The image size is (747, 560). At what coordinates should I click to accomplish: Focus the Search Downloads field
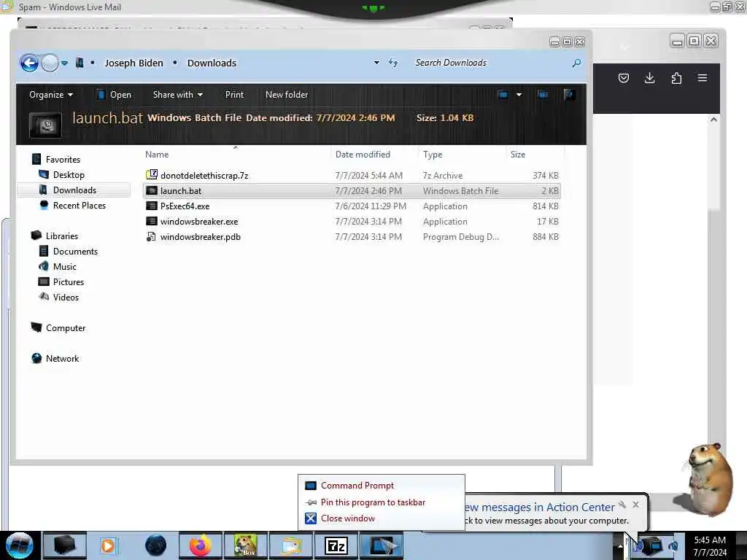pos(491,63)
